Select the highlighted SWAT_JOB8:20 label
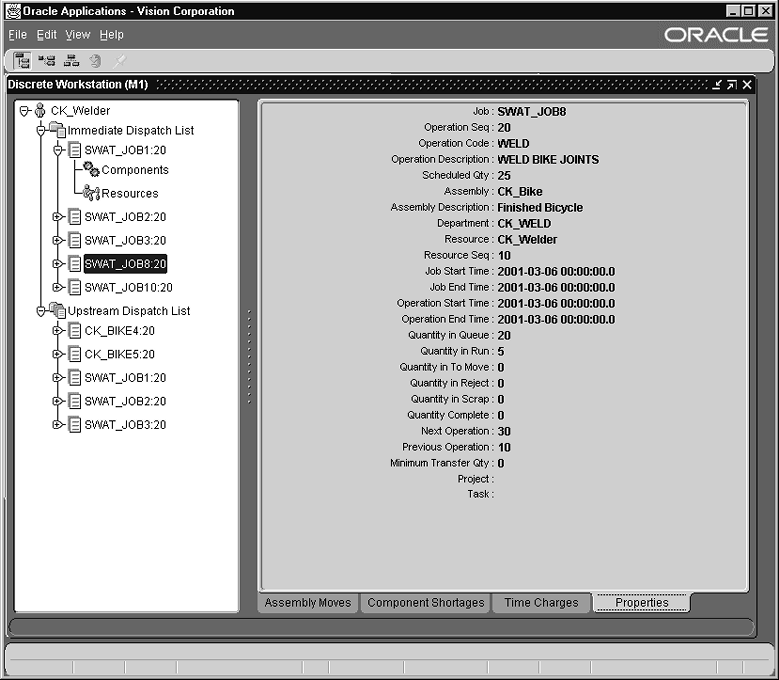Image resolution: width=779 pixels, height=680 pixels. (x=125, y=264)
